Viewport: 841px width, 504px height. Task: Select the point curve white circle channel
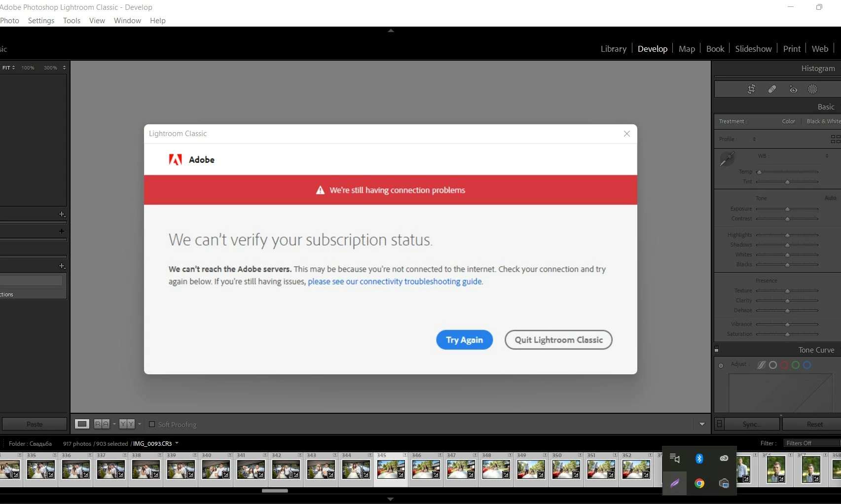click(x=773, y=365)
